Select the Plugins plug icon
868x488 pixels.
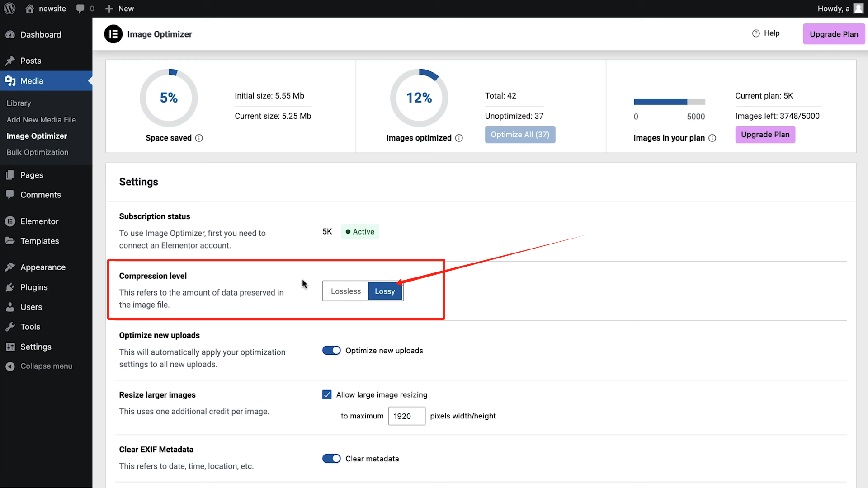[x=10, y=287]
